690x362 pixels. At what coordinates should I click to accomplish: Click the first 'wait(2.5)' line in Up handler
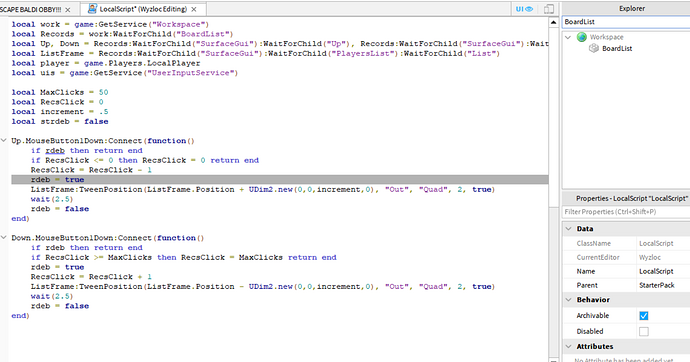[x=51, y=199]
